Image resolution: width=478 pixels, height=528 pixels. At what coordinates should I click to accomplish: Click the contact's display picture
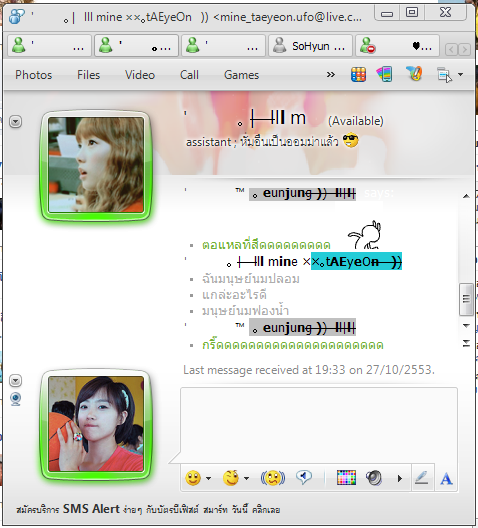pyautogui.click(x=96, y=165)
